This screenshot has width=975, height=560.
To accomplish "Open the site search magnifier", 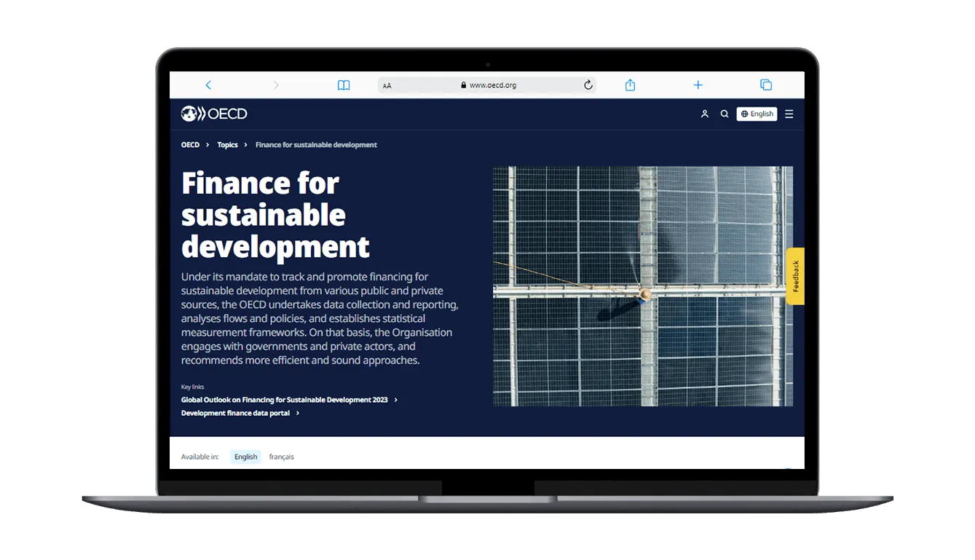I will point(724,114).
